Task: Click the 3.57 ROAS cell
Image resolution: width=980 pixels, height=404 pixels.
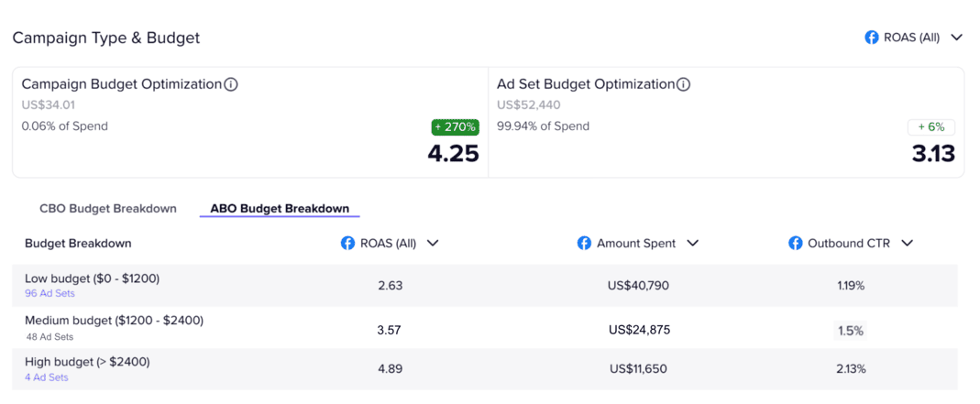Action: 390,330
